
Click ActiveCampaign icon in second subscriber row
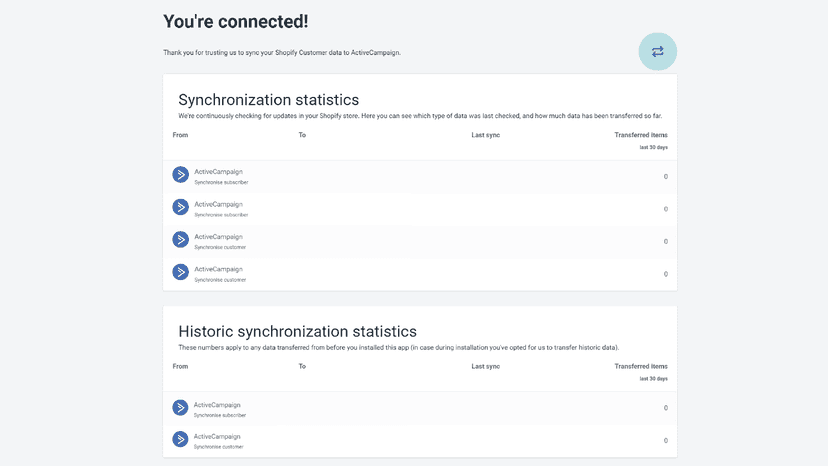click(181, 207)
